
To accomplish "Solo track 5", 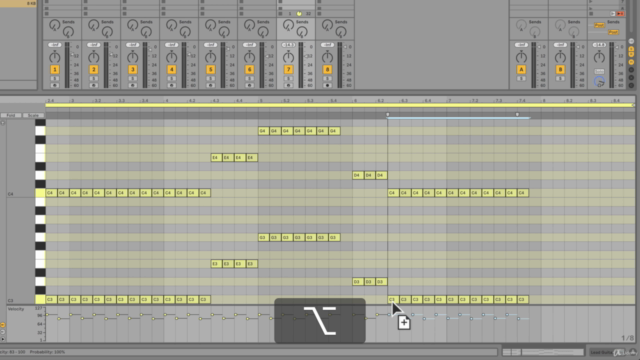I will point(211,79).
